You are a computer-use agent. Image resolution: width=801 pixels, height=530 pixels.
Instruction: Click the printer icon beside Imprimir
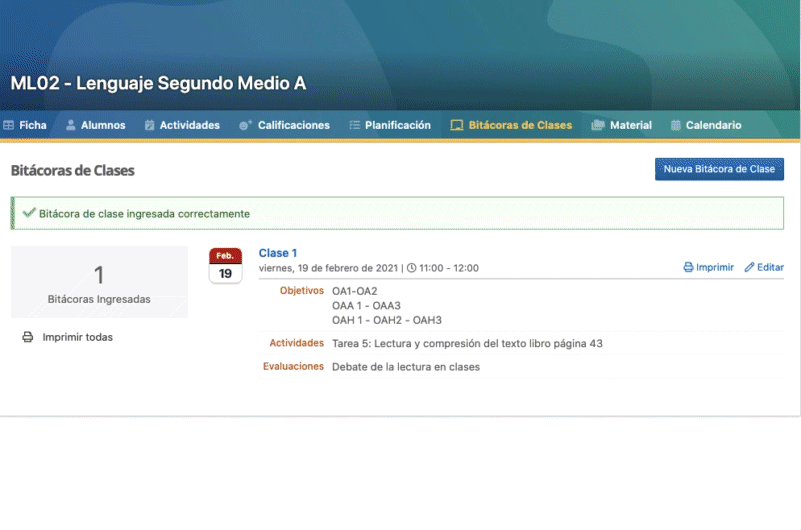[688, 267]
